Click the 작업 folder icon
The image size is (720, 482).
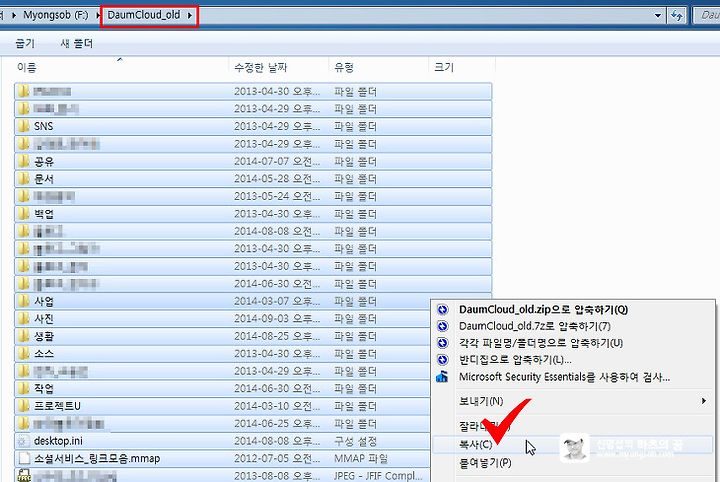coord(23,388)
